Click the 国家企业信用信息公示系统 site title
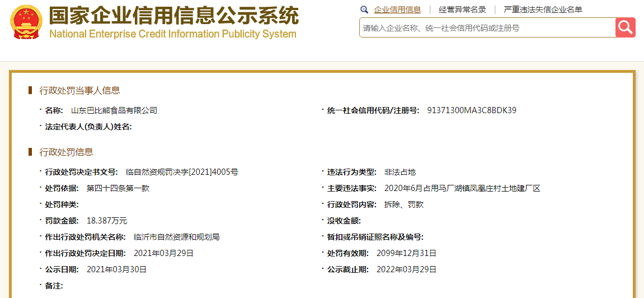Screen dimensions: 644x298 coord(173,15)
